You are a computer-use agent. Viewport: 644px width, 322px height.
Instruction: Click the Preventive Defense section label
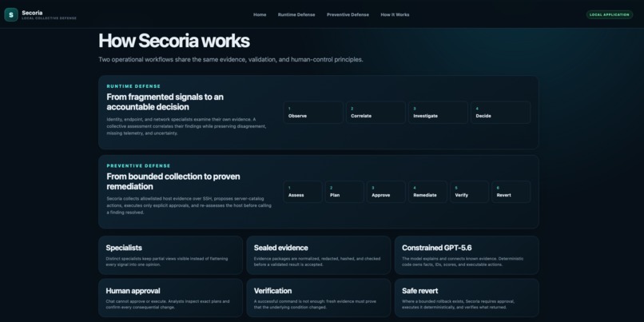138,166
